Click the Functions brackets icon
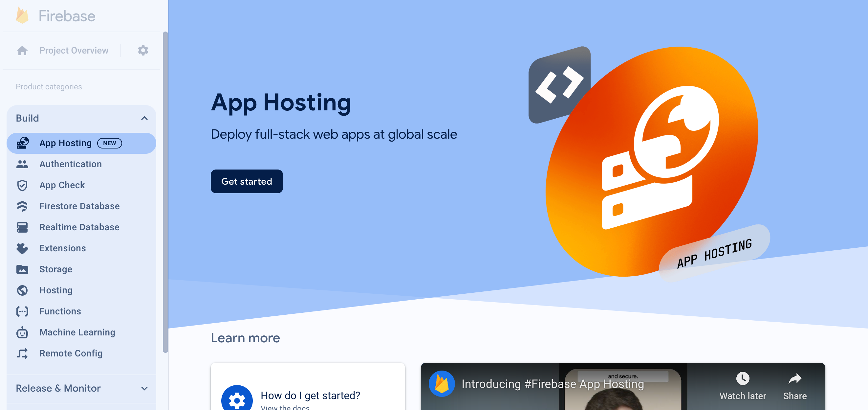 click(22, 311)
